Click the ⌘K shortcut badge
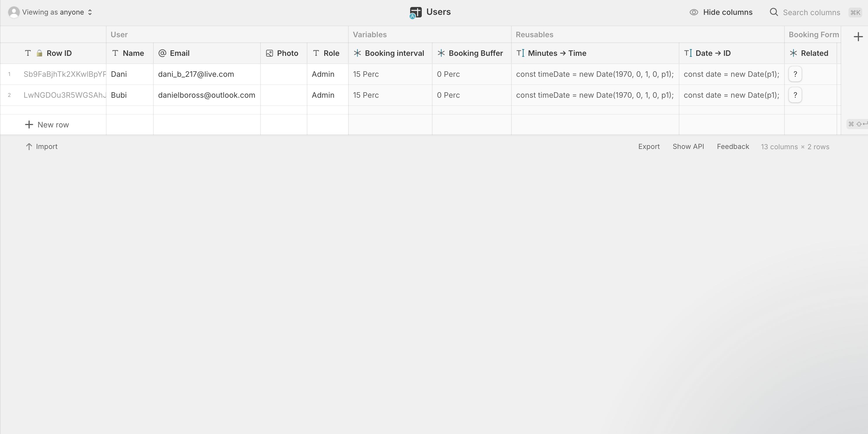 point(855,13)
